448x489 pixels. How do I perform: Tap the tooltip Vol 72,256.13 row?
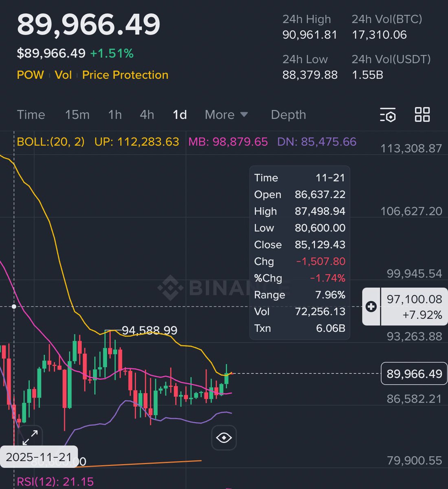point(300,311)
